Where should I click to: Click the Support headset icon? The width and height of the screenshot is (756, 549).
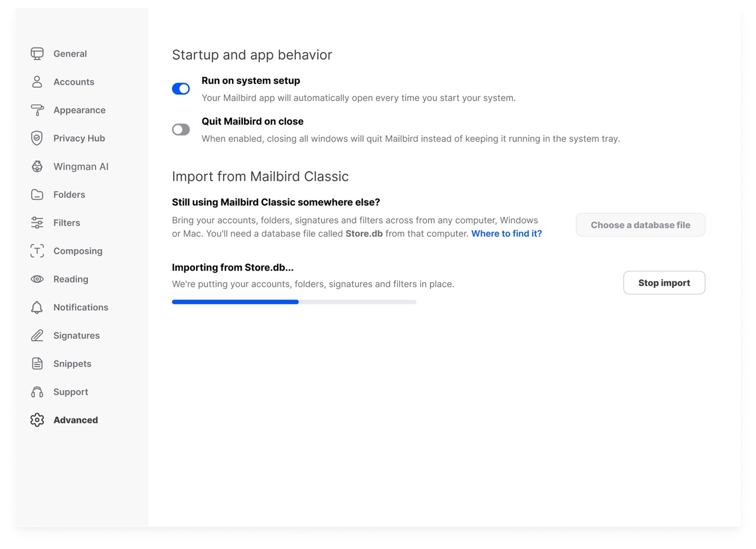pos(37,392)
